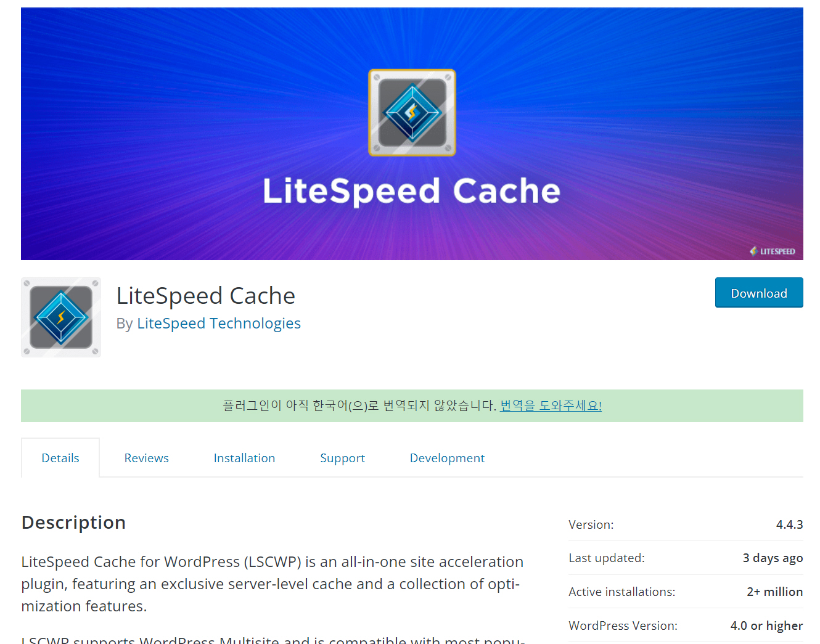This screenshot has width=820, height=644.
Task: Click the 3 days ago last updated value
Action: [x=773, y=558]
